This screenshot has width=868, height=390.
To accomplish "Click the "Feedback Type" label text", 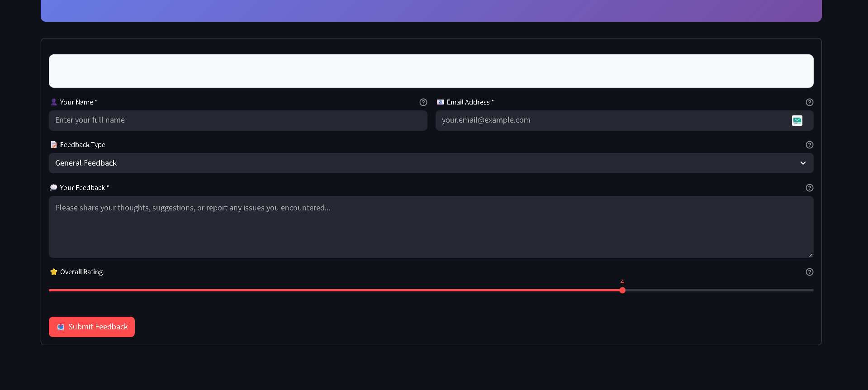I will (83, 145).
